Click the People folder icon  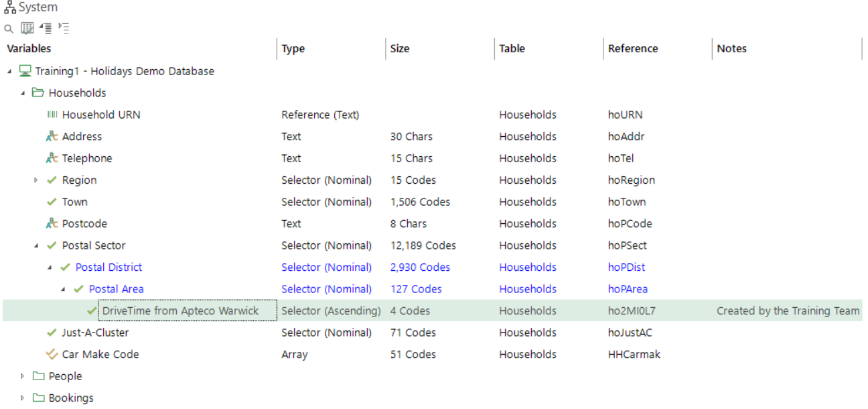[x=39, y=376]
